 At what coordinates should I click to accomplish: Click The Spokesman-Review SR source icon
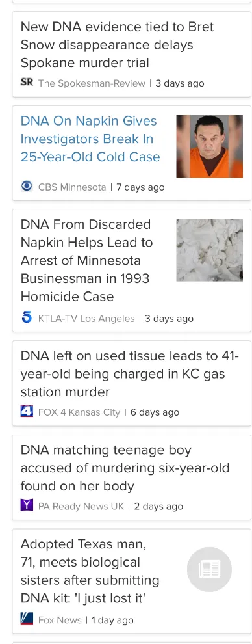tap(27, 83)
